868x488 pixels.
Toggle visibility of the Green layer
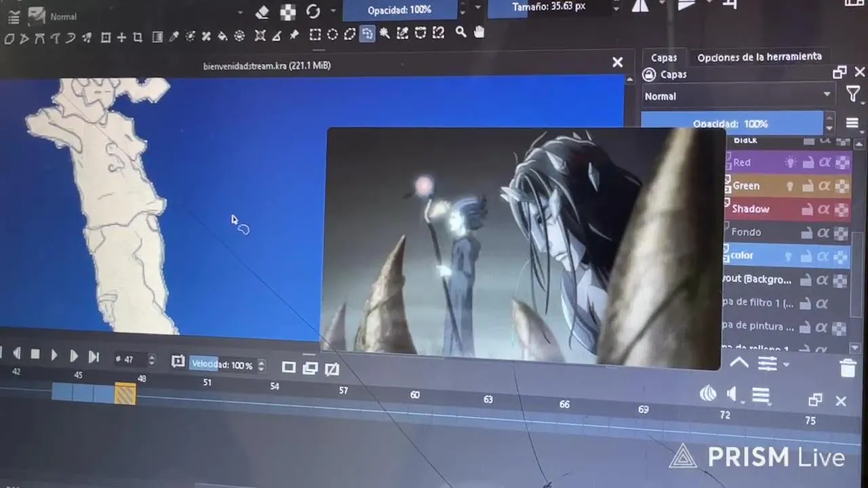(790, 186)
